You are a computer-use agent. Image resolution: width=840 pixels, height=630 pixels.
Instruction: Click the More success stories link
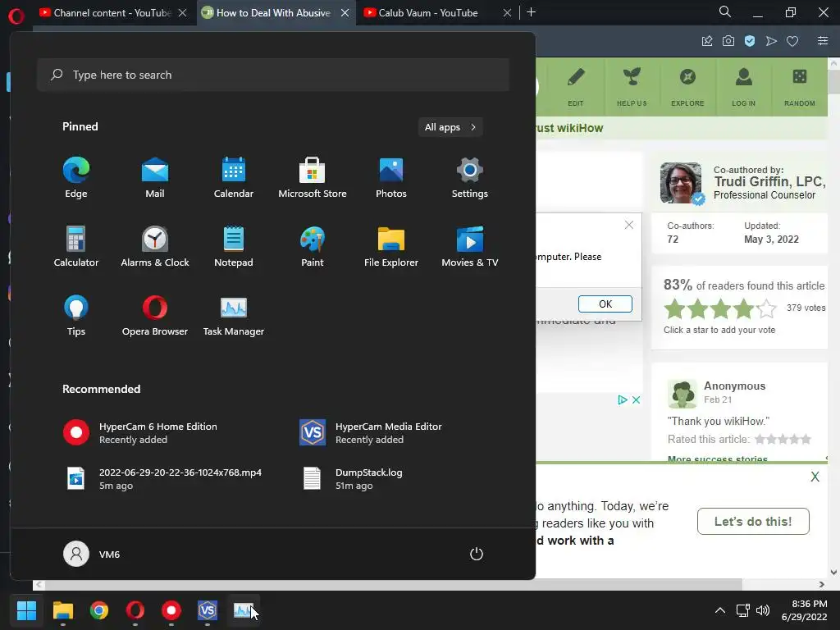(717, 459)
